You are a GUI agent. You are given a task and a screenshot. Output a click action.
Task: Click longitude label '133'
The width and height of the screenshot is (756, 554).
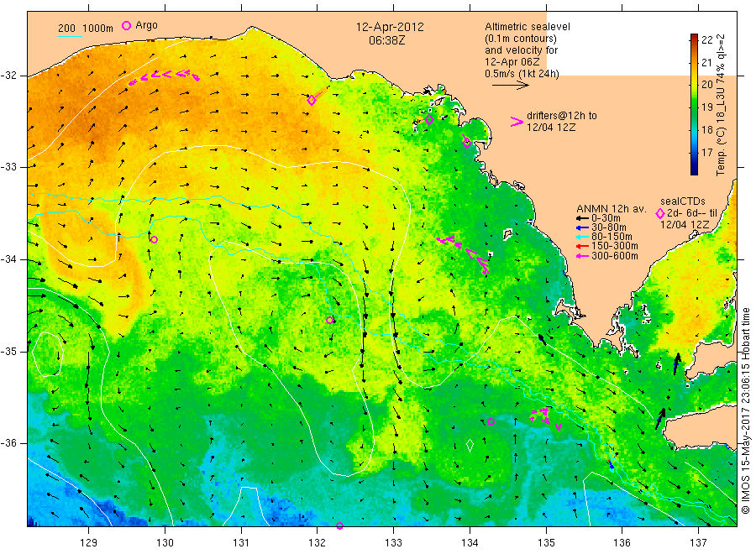(393, 543)
